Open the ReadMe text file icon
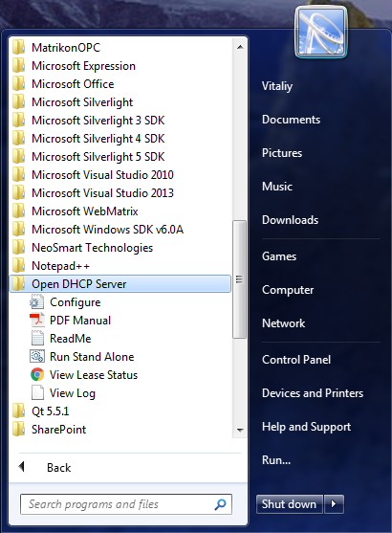This screenshot has width=392, height=533. (x=37, y=339)
